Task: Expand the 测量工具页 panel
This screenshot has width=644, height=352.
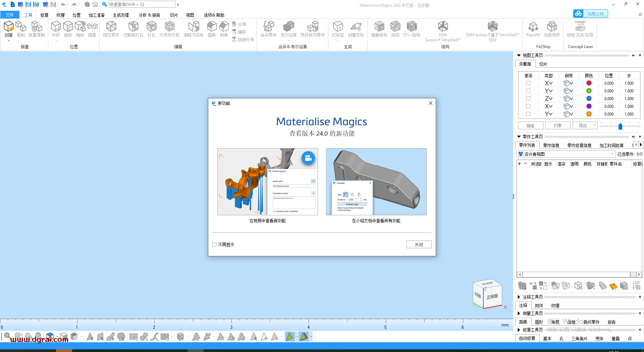Action: [x=519, y=313]
